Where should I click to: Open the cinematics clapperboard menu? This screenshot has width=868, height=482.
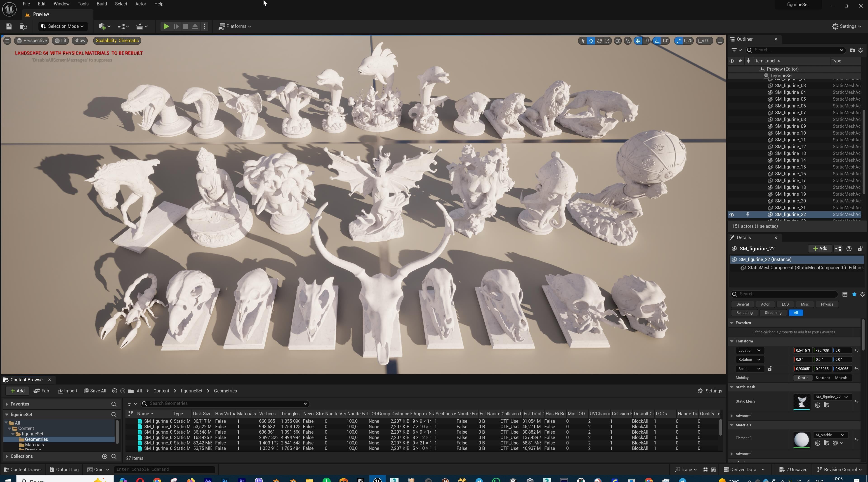pyautogui.click(x=142, y=26)
